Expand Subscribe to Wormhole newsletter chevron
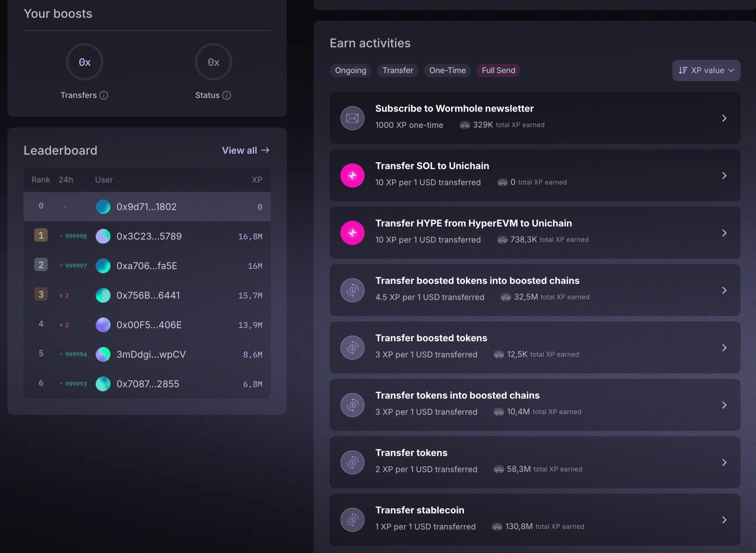This screenshot has width=756, height=553. (724, 118)
